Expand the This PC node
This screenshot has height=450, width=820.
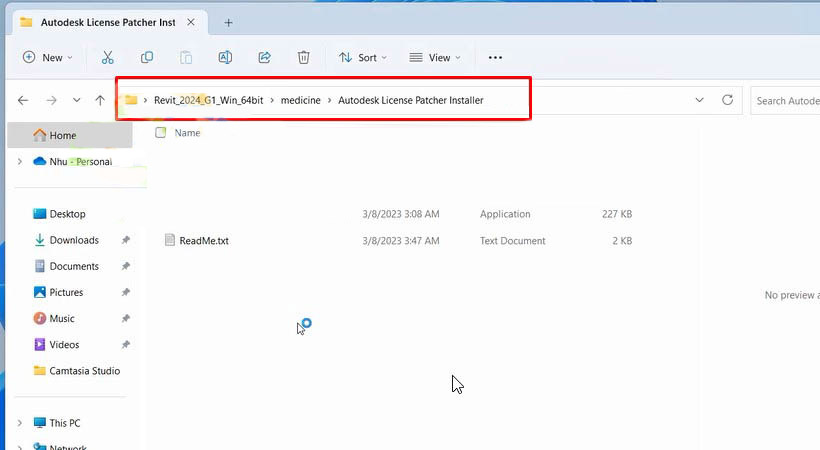20,423
